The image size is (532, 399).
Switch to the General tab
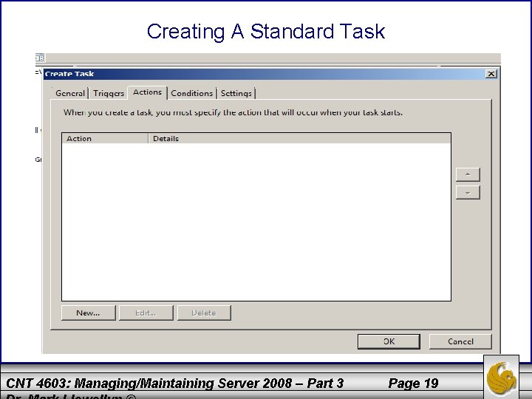[70, 93]
